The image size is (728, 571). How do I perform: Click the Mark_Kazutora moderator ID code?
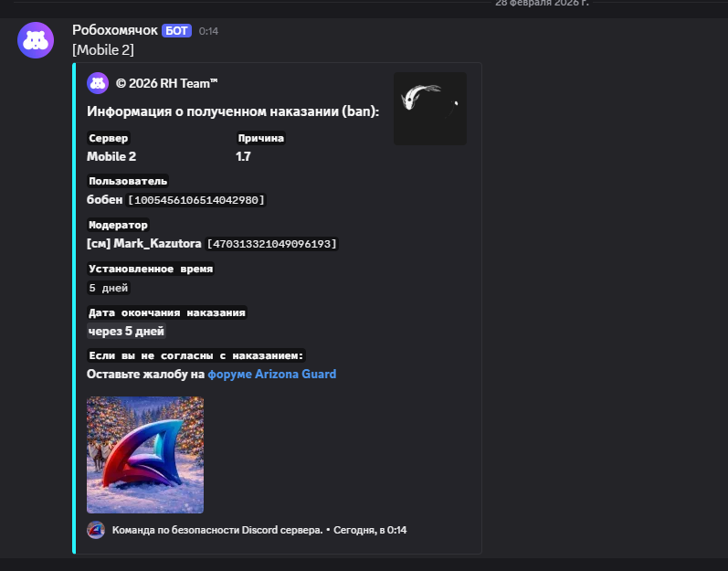(x=272, y=244)
